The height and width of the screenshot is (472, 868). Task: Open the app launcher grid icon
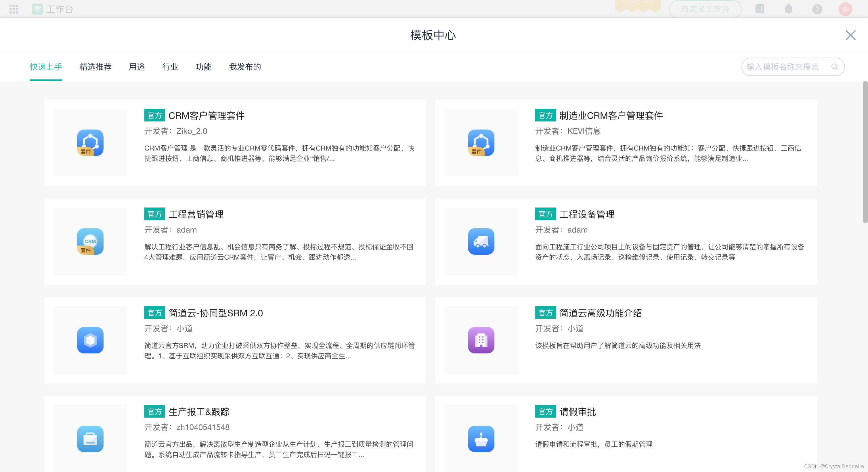pyautogui.click(x=14, y=9)
